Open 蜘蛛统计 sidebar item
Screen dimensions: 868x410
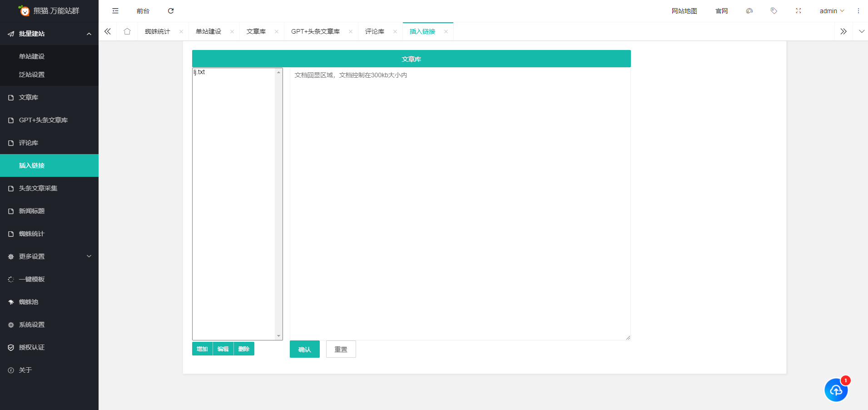49,234
